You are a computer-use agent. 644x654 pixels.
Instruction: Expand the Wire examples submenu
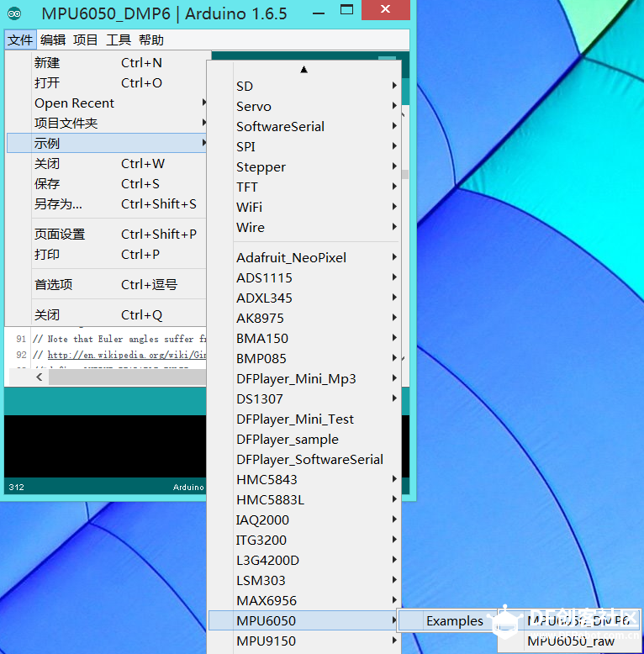point(304,227)
